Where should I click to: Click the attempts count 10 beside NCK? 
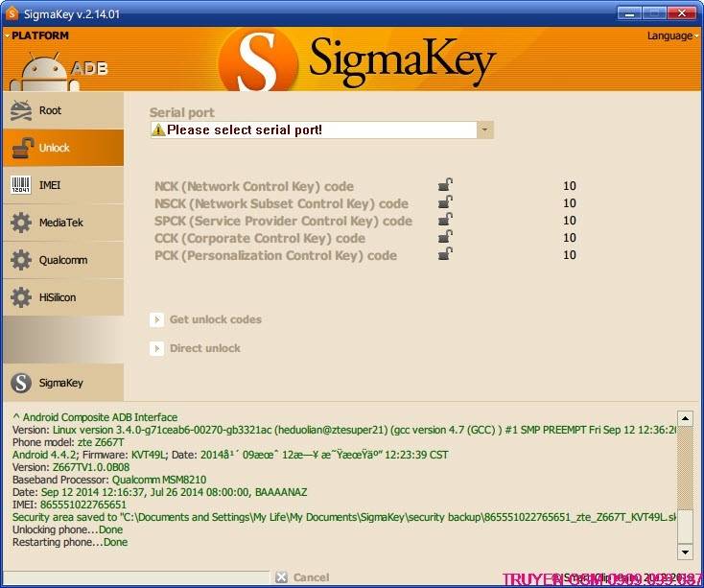point(570,186)
